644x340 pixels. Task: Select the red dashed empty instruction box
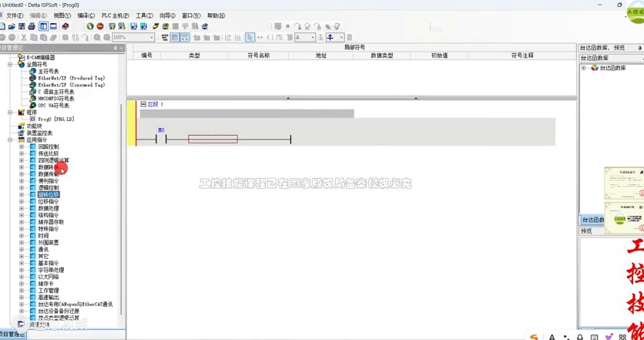[x=213, y=139]
